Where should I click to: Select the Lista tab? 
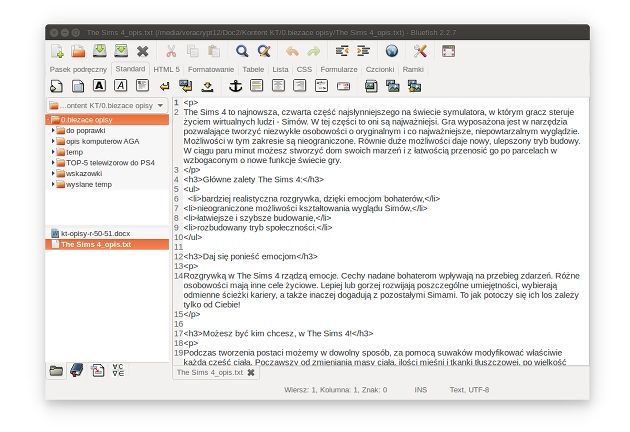(280, 70)
